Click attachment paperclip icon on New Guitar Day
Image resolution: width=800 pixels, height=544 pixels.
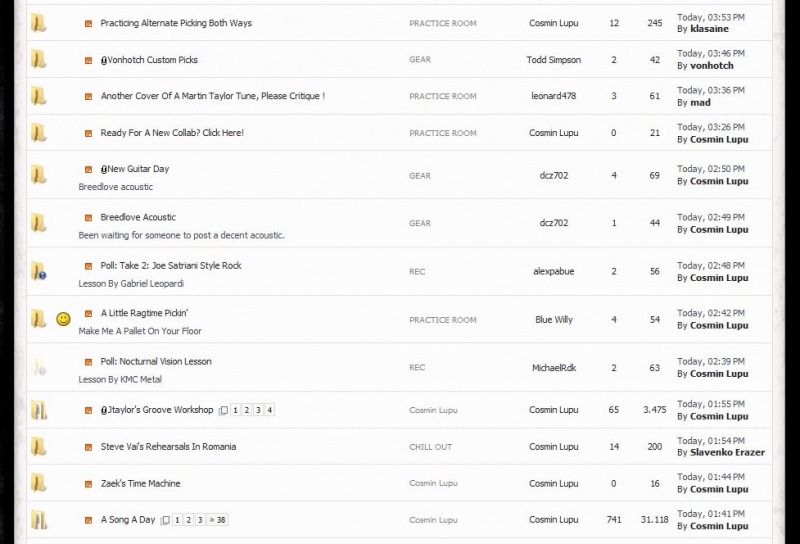104,169
